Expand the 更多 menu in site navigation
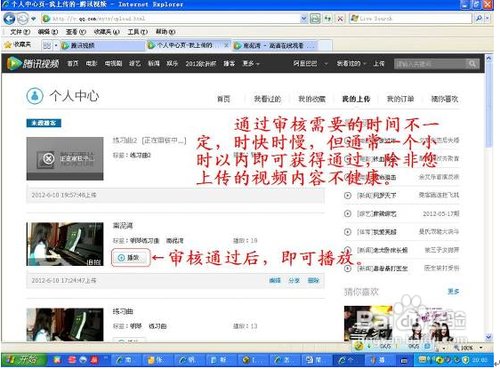This screenshot has height=369, width=500. pyautogui.click(x=251, y=63)
